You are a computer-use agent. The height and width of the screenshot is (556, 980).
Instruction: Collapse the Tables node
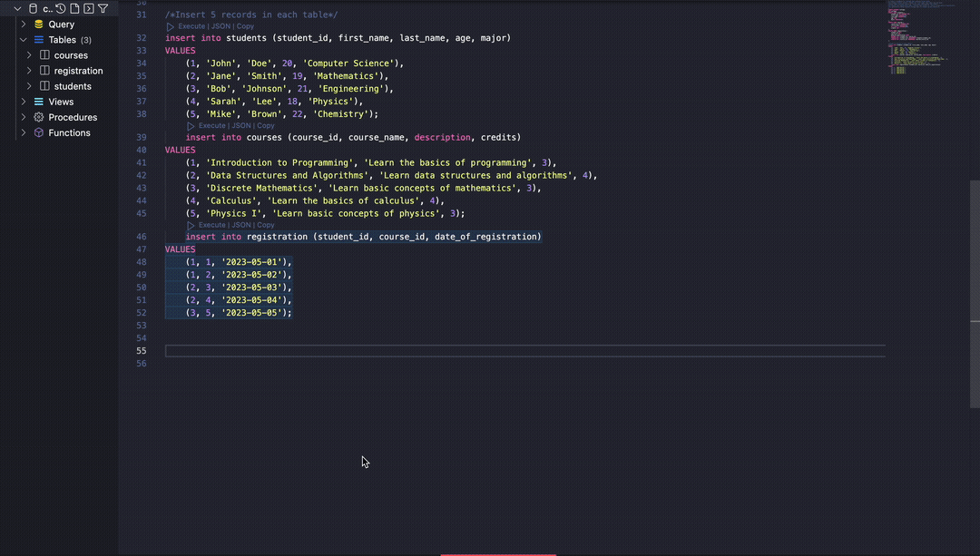[x=24, y=39]
